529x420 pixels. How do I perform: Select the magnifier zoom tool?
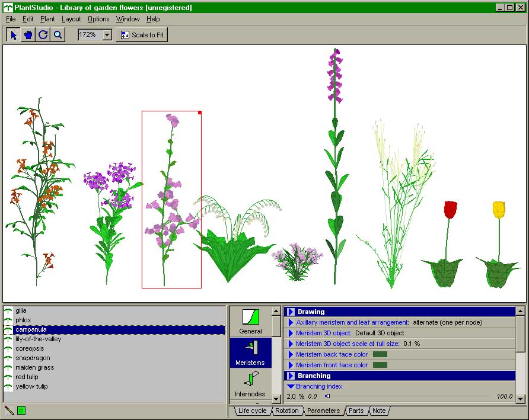coord(58,35)
